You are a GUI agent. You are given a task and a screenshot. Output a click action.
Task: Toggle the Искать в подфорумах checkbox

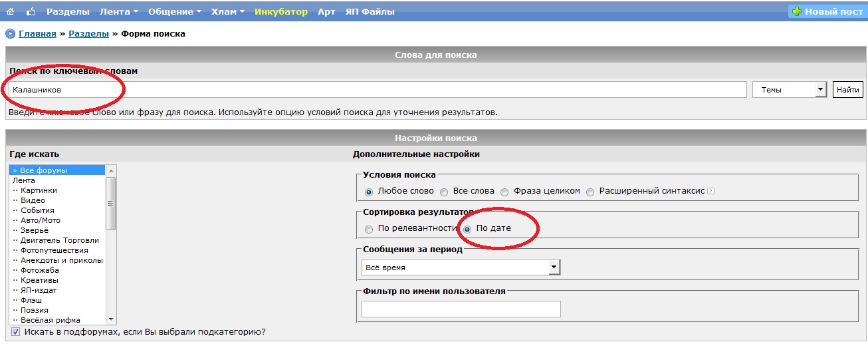pyautogui.click(x=15, y=331)
